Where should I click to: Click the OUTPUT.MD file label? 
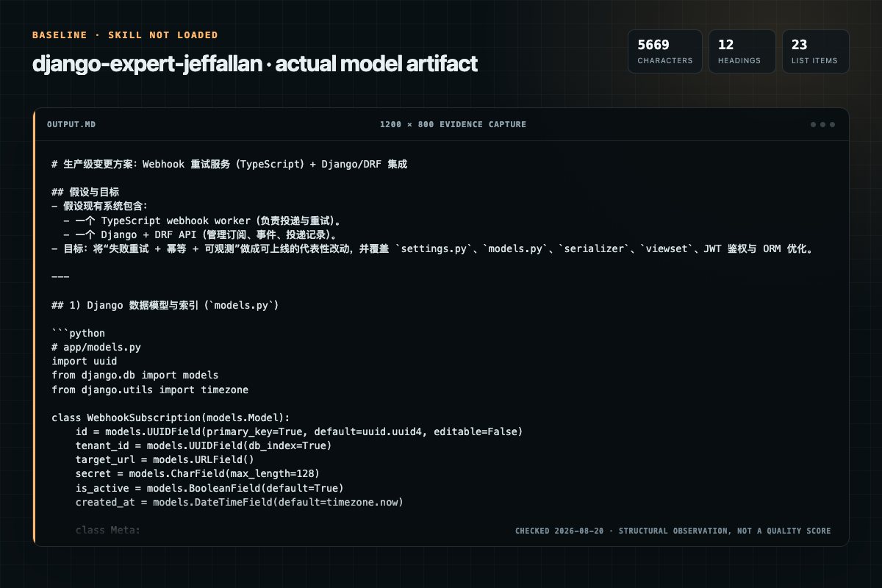71,124
